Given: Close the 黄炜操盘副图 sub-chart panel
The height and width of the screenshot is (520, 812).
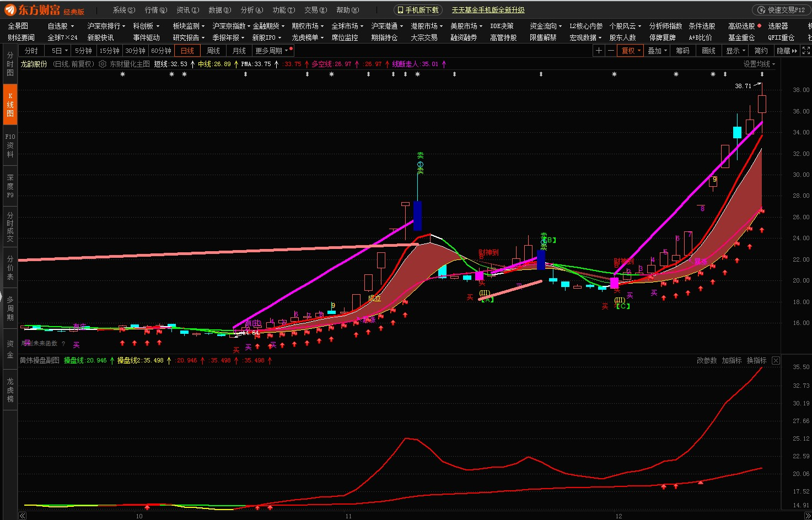Looking at the screenshot, I should point(776,360).
